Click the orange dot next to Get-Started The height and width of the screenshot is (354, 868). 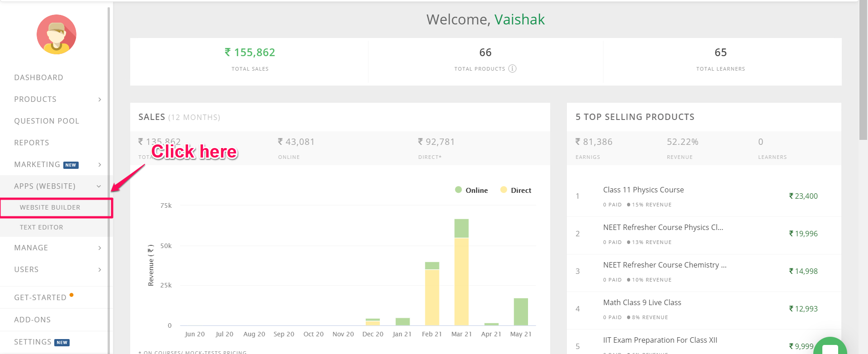(x=71, y=295)
